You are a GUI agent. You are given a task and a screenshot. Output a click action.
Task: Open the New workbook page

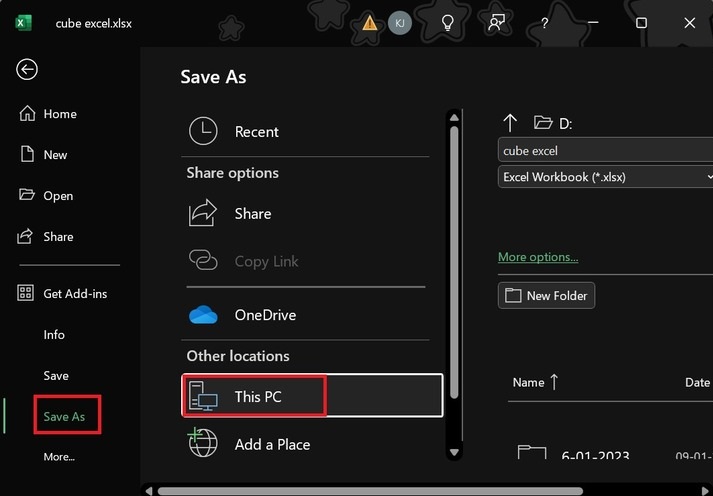click(x=43, y=155)
